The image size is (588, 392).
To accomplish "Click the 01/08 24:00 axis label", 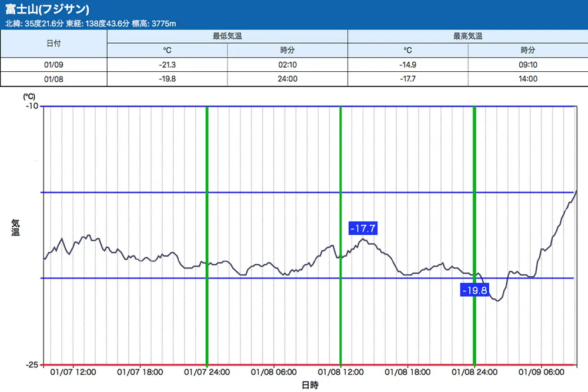I will pyautogui.click(x=475, y=372).
